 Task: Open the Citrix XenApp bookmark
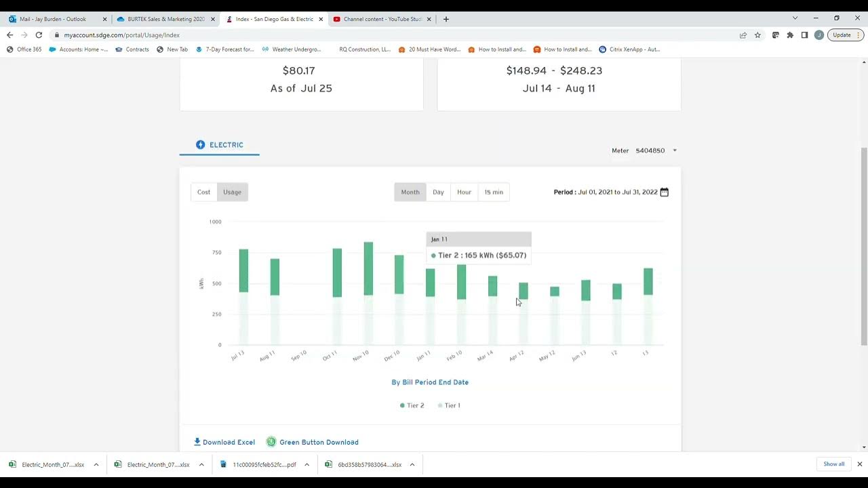629,49
